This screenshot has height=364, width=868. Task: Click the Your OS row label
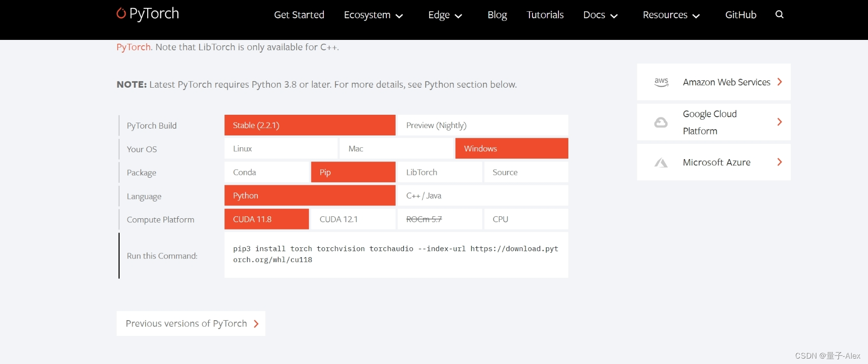(x=142, y=149)
